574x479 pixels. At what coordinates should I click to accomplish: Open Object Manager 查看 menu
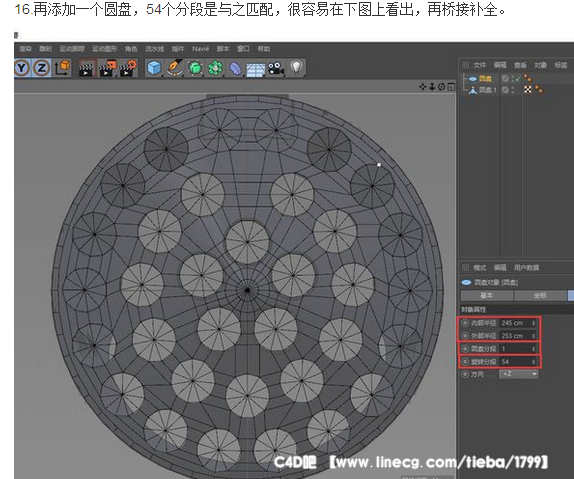pyautogui.click(x=520, y=65)
